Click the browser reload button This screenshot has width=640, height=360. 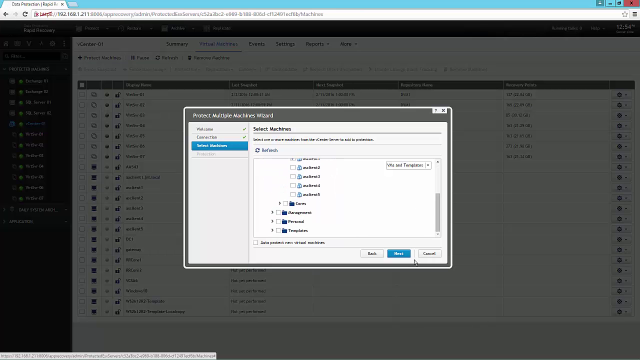[25, 14]
